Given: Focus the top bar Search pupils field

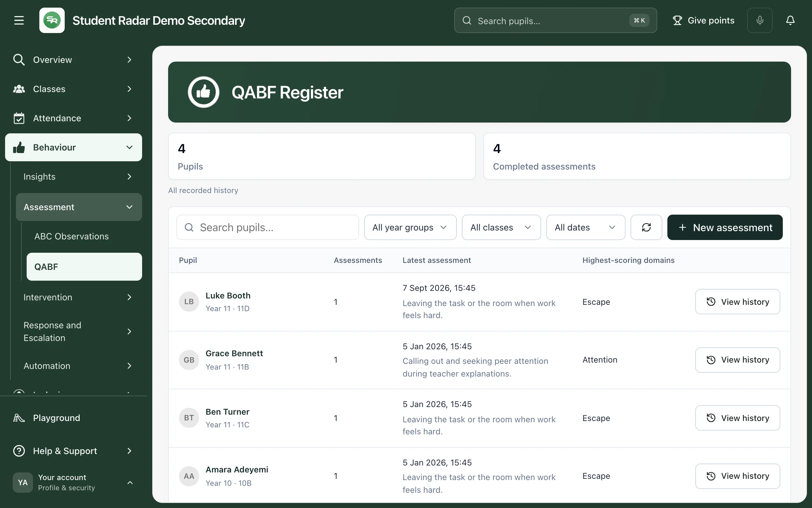Looking at the screenshot, I should coord(555,21).
